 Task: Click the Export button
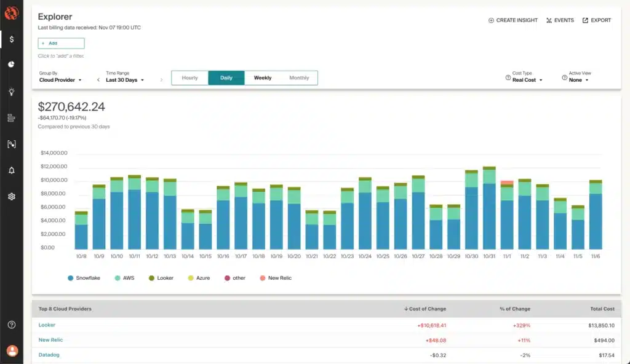pos(597,20)
